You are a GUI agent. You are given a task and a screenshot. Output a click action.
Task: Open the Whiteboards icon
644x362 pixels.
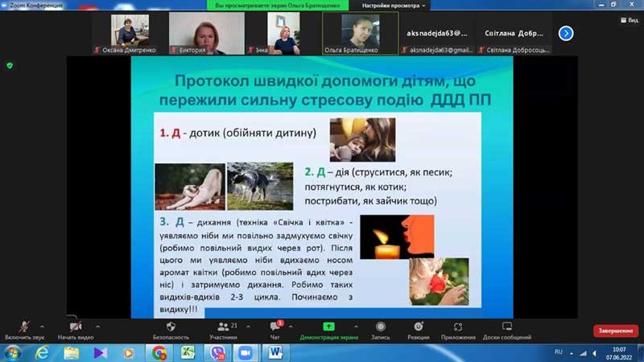(x=507, y=327)
